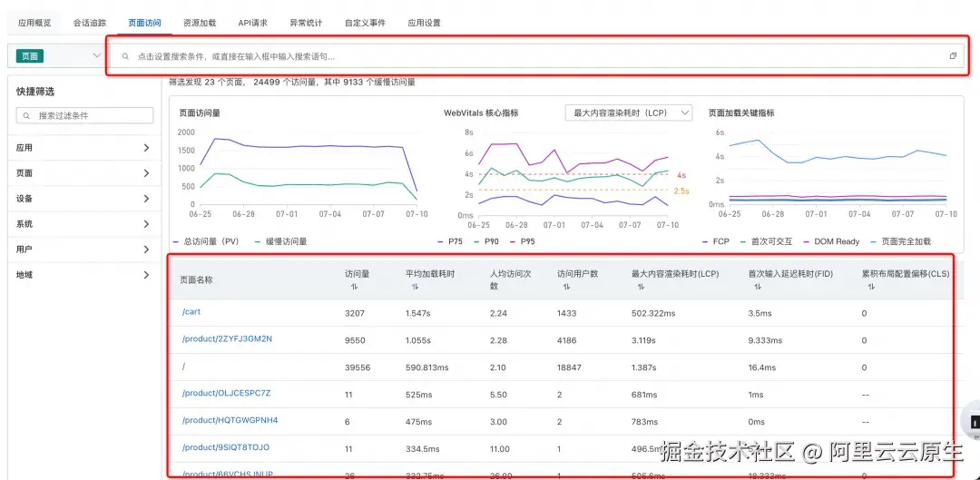
Task: Open the /product/HQTGWGPNH4 page link
Action: pyautogui.click(x=230, y=420)
